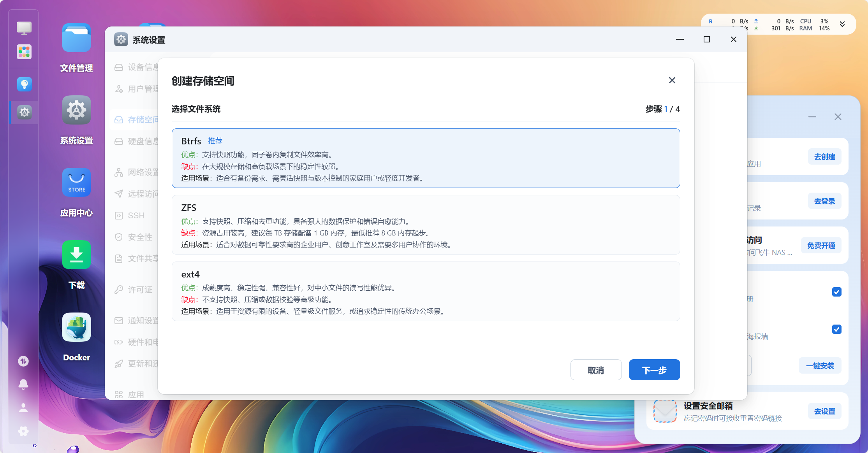Open the 下载 download app icon
The height and width of the screenshot is (453, 868).
click(x=76, y=255)
